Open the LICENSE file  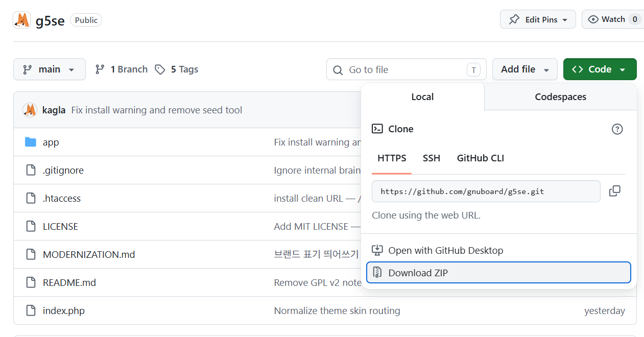60,227
